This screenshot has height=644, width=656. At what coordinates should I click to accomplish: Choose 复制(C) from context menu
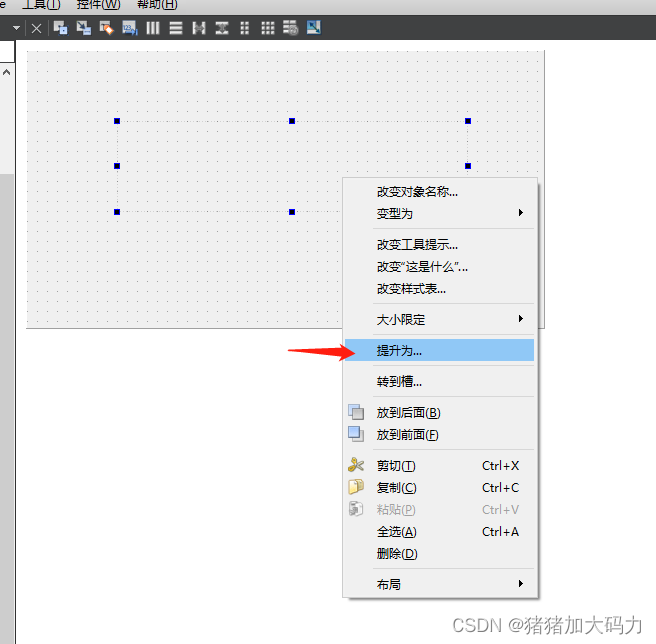click(439, 487)
